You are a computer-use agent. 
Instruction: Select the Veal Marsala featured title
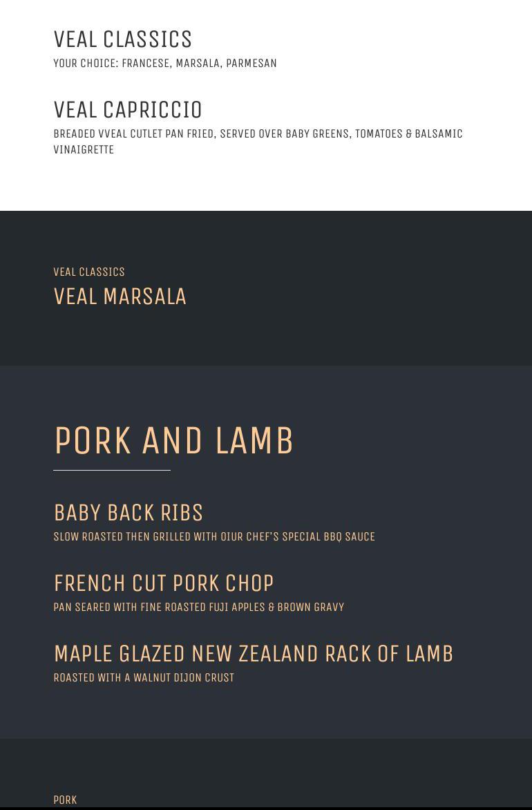pos(120,296)
